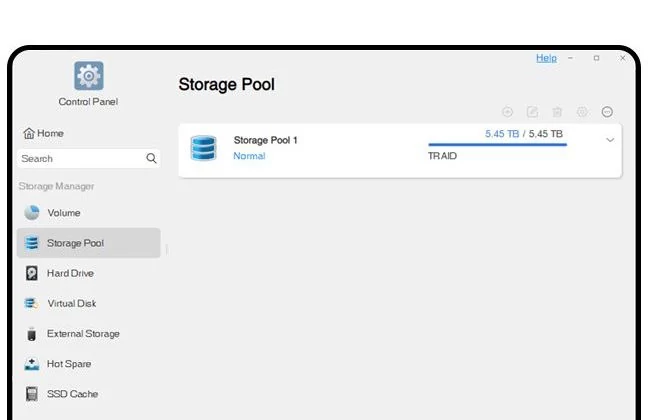Click the 5.45 TB usage bar

pyautogui.click(x=498, y=144)
